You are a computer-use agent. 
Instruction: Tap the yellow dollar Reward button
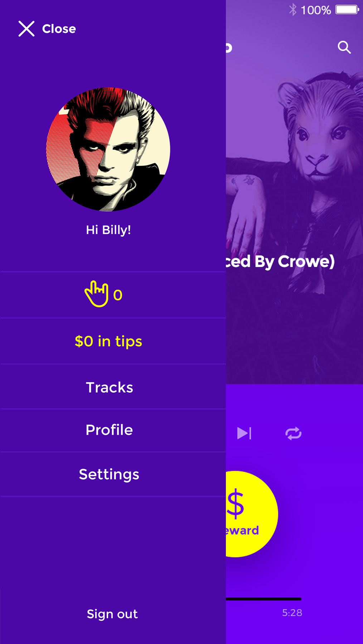tap(252, 514)
